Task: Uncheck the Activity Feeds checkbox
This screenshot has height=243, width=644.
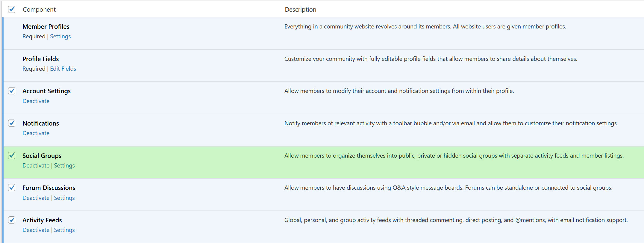Action: [12, 220]
